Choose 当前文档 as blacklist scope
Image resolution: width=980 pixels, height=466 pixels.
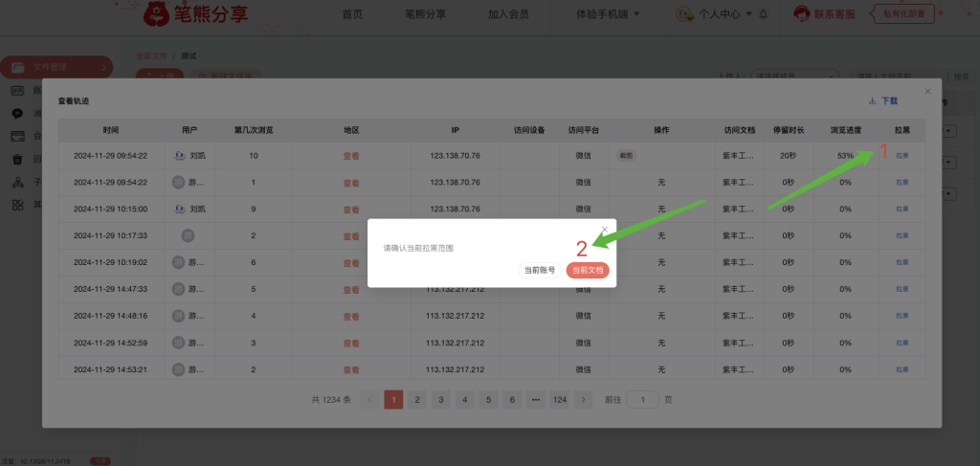click(x=588, y=271)
